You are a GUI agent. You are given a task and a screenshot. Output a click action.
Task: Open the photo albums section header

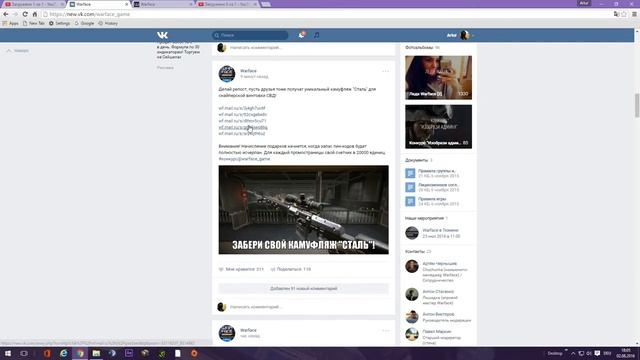(422, 48)
